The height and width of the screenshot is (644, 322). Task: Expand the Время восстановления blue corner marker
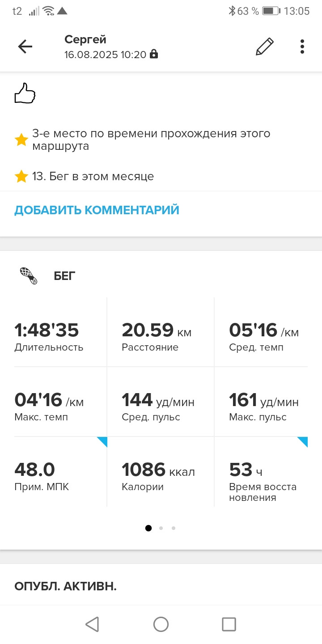point(303,442)
